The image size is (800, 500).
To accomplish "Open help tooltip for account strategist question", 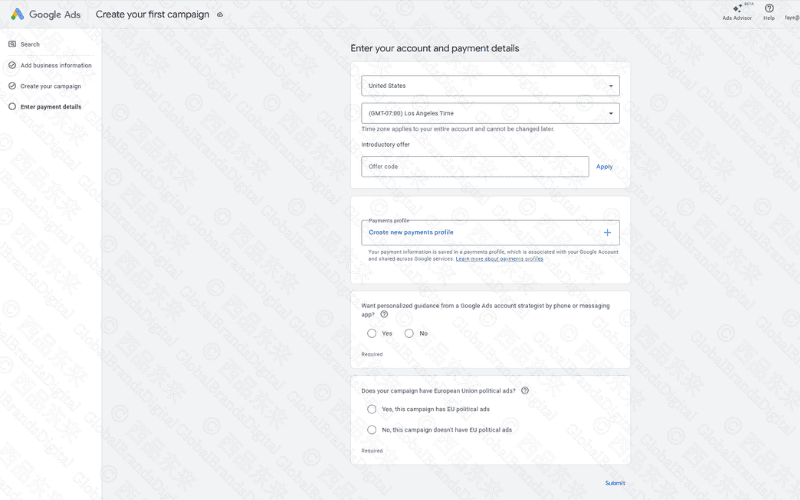I will [384, 314].
